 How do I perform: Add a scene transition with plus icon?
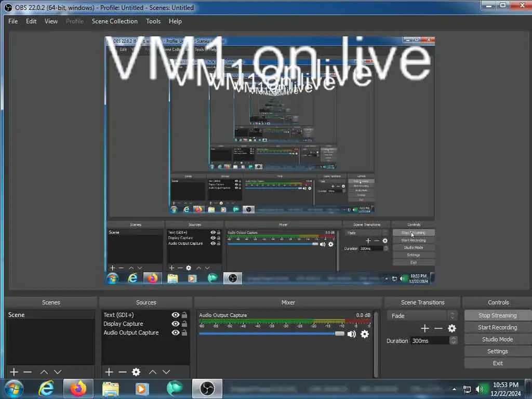pos(425,328)
